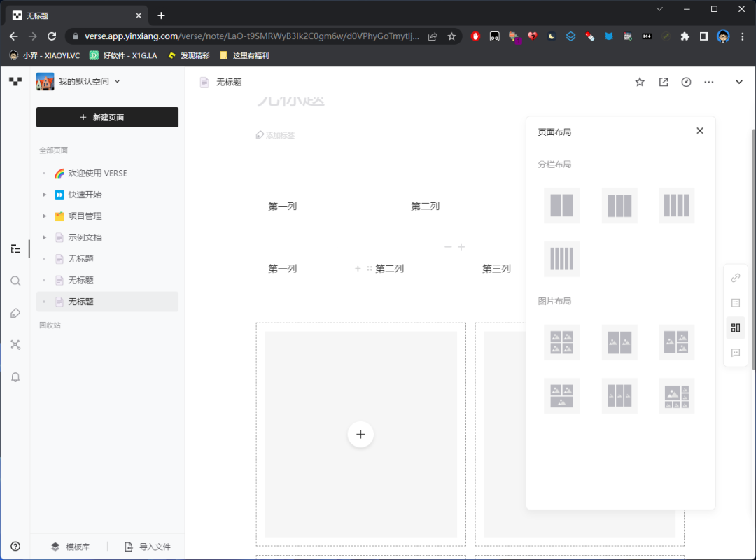Image resolution: width=756 pixels, height=560 pixels.
Task: Expand the 项目管理 folder arrow
Action: coord(45,216)
